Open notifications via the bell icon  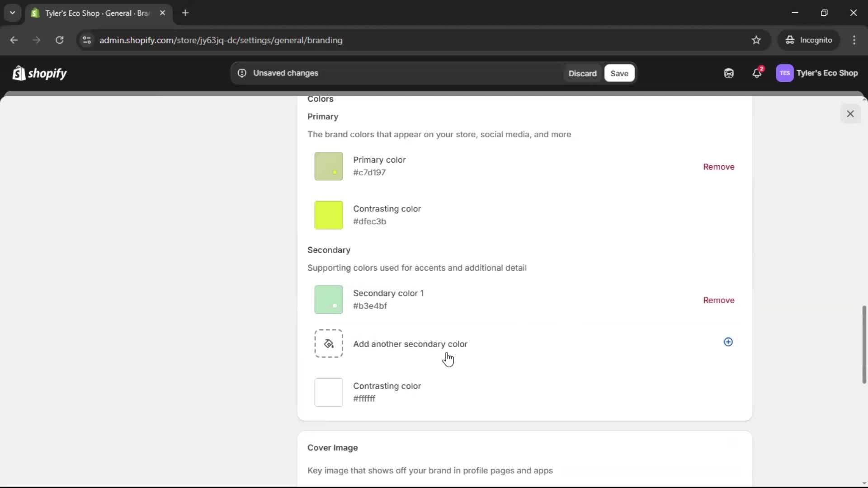757,73
